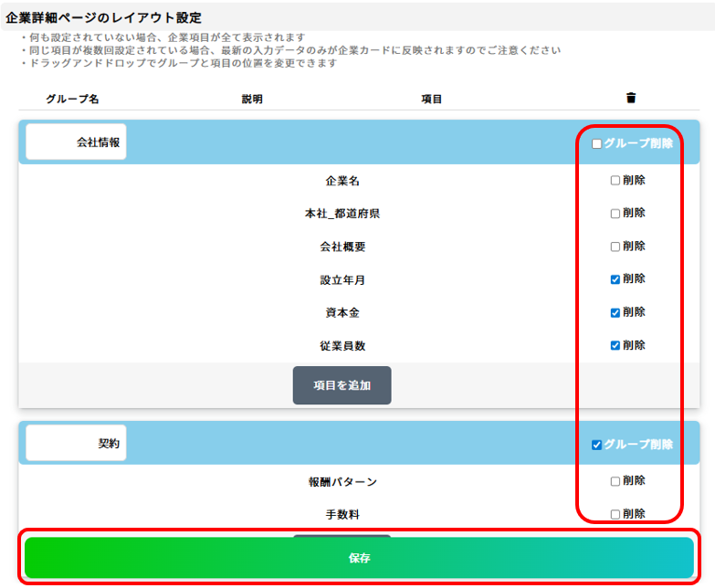Click the グループ名 column header

pos(72,99)
